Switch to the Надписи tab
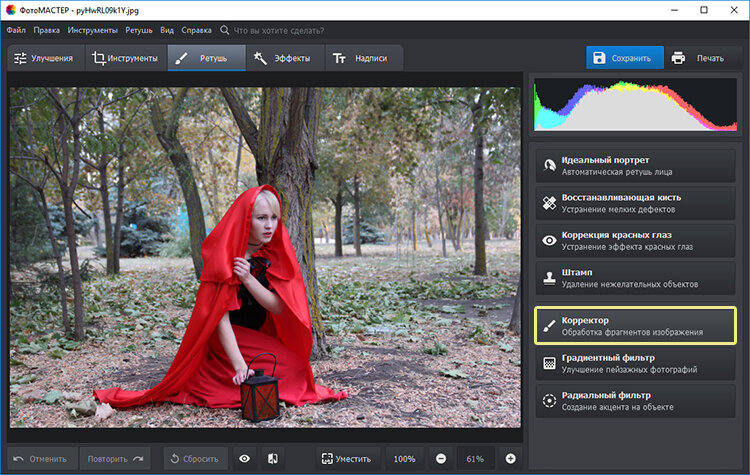This screenshot has height=475, width=750. click(364, 58)
